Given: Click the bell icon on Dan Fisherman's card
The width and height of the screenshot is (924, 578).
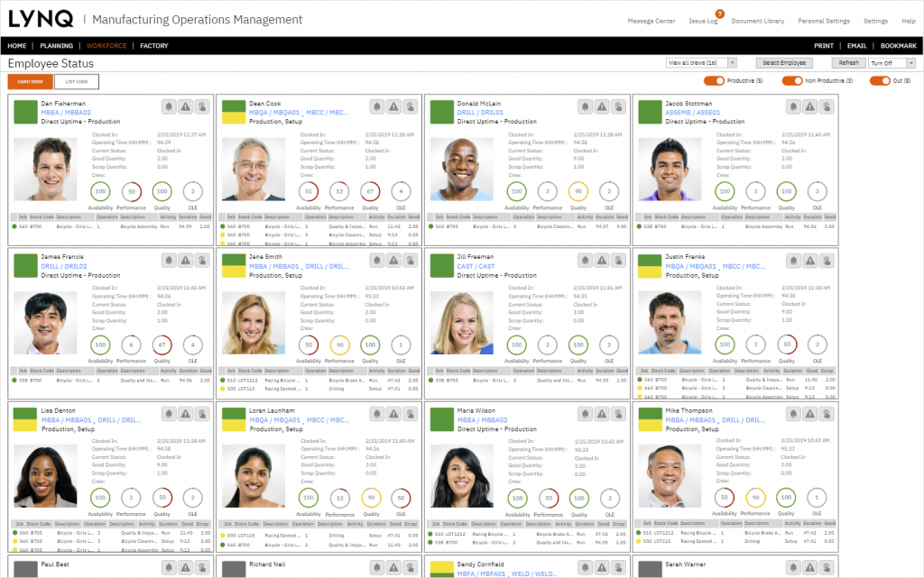Looking at the screenshot, I should pyautogui.click(x=169, y=106).
